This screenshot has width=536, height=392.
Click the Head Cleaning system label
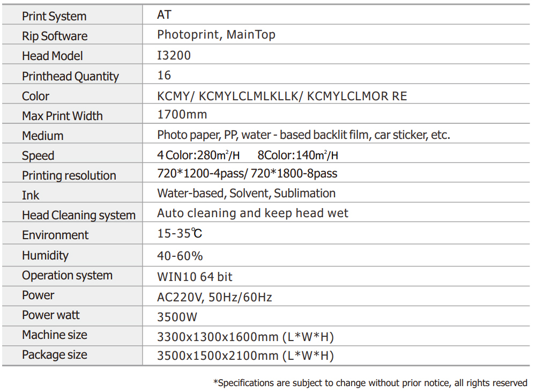[x=79, y=215]
